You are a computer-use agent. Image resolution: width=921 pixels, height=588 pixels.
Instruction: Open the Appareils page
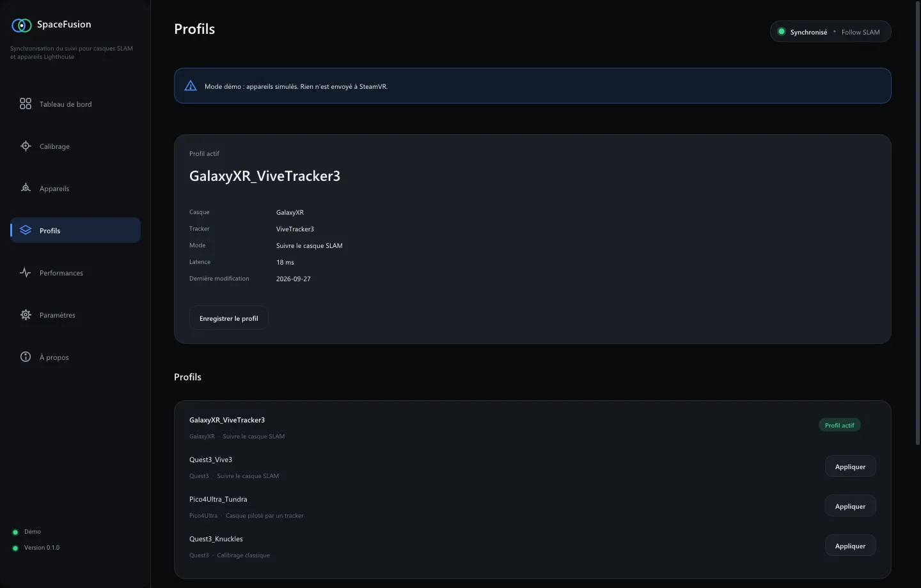(x=75, y=188)
